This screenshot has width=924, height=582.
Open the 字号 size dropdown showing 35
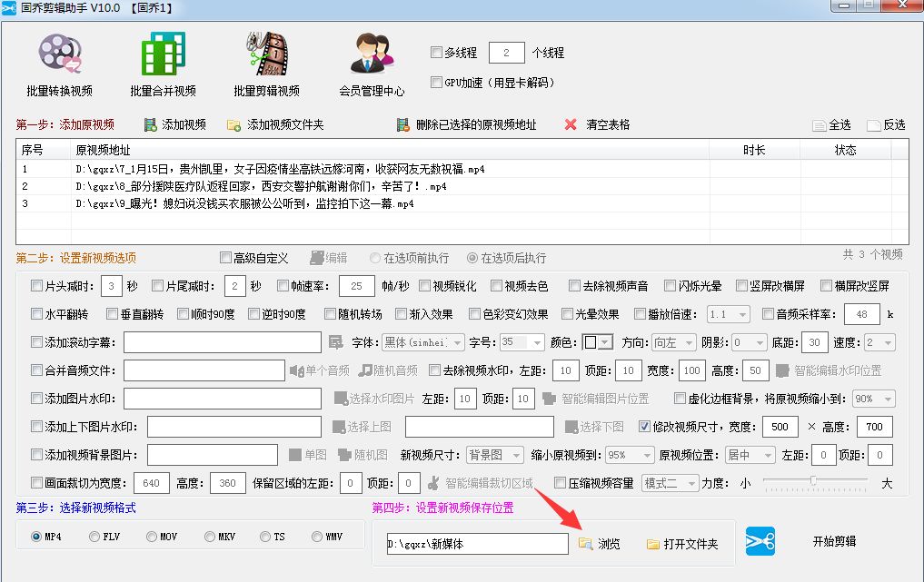(522, 342)
